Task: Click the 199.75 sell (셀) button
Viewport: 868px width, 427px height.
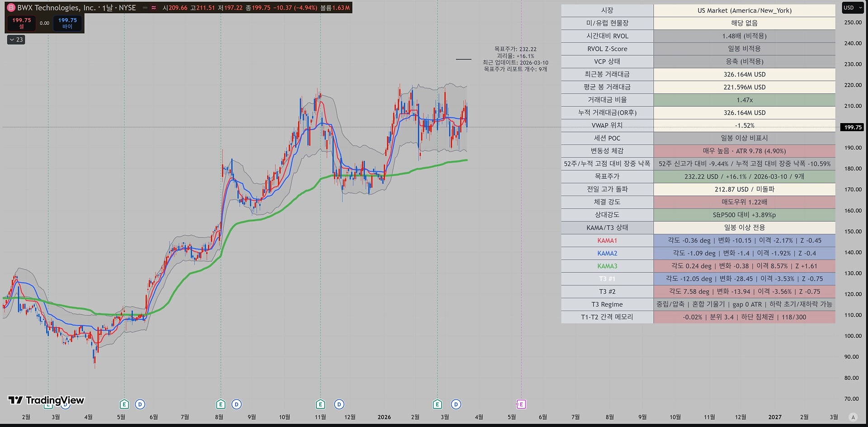Action: pos(21,23)
